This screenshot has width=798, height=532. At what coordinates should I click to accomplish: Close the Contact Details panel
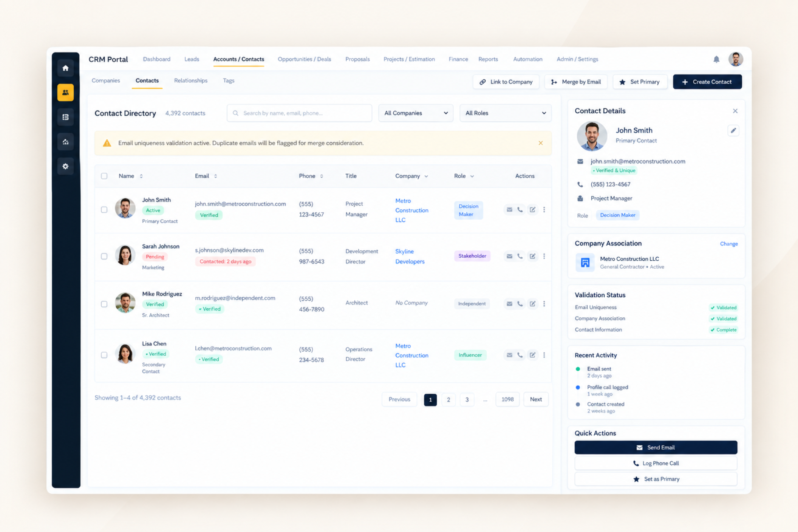735,111
